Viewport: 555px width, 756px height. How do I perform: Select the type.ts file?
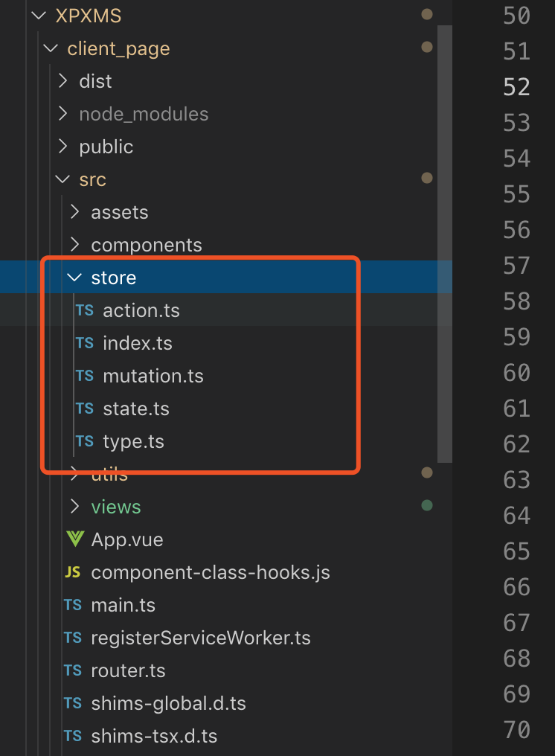pyautogui.click(x=133, y=441)
